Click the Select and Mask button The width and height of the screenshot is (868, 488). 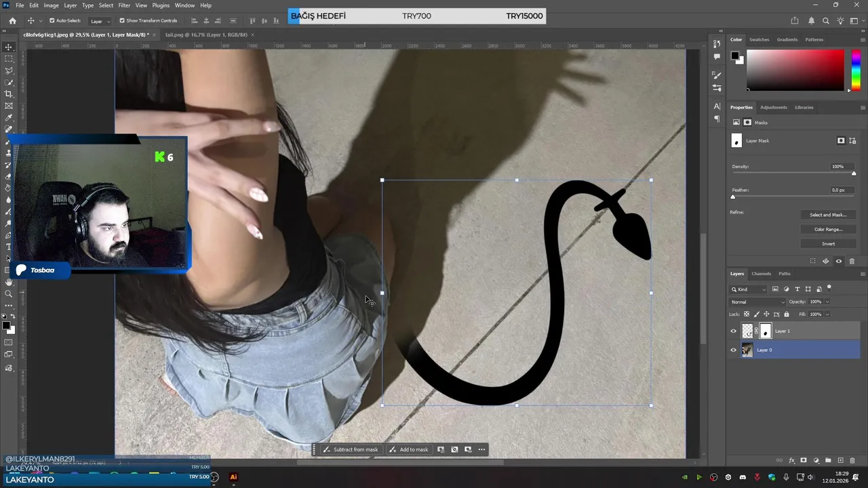828,215
